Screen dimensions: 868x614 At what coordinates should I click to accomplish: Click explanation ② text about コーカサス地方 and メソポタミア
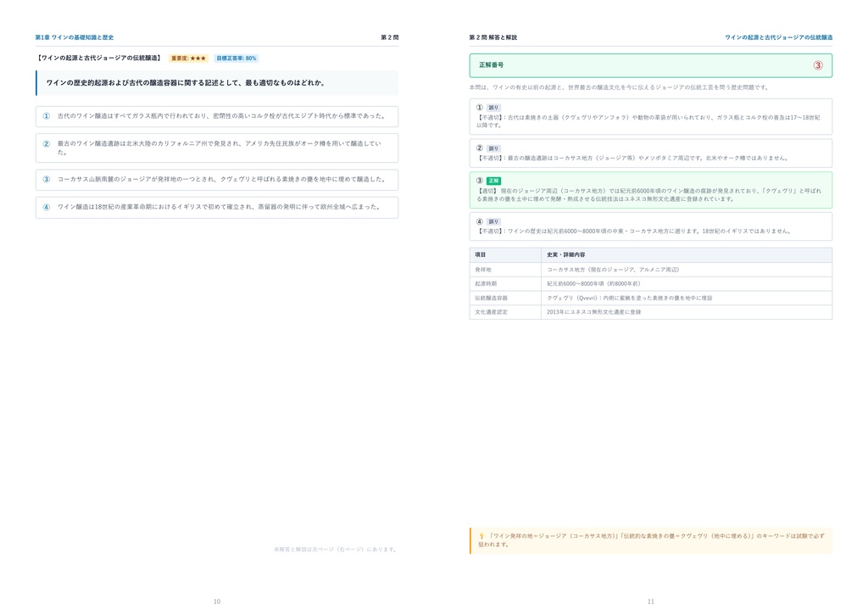632,158
